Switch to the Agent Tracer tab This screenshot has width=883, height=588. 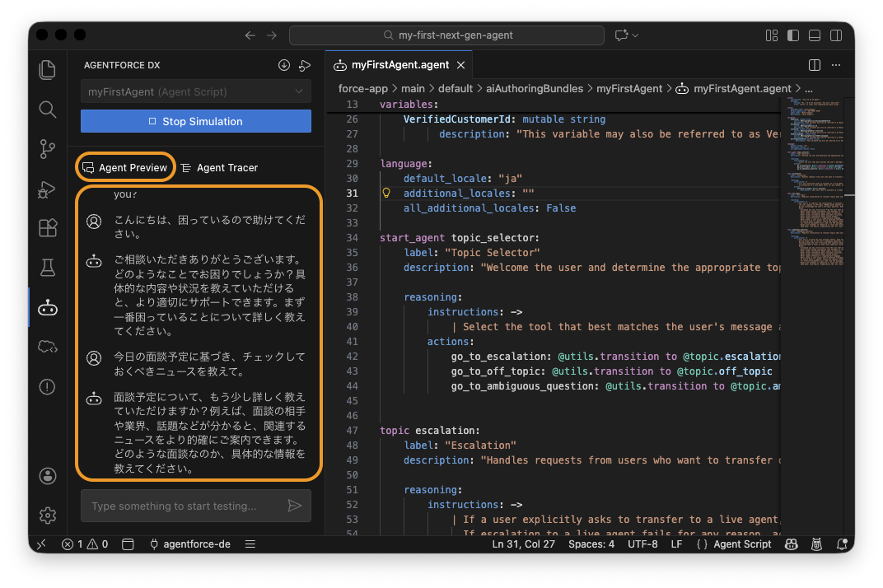point(220,167)
